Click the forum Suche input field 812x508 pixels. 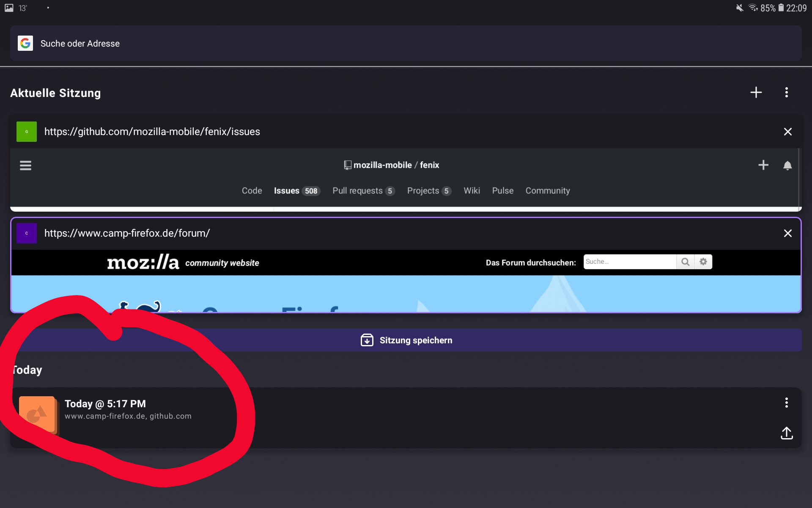[629, 262]
